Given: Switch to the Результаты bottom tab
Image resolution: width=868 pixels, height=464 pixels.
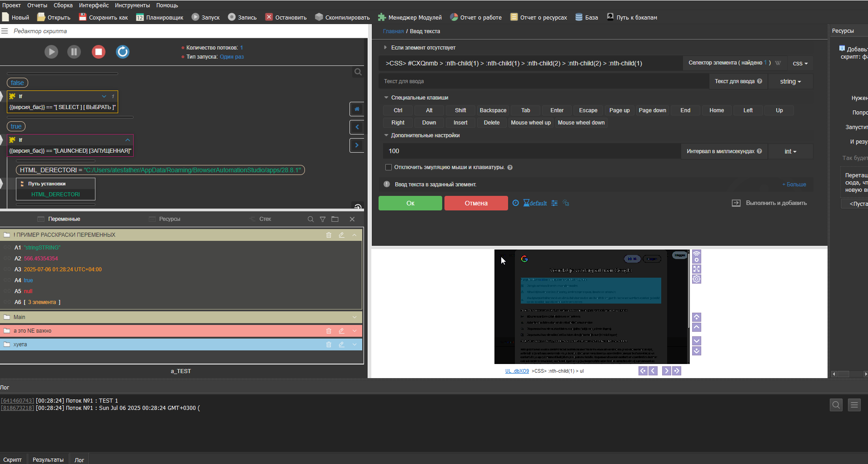Looking at the screenshot, I should pos(48,459).
